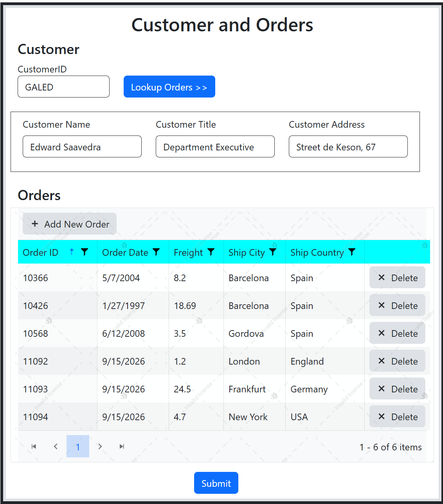Click the Customer Title text field
Viewport: 443px width, 504px height.
tap(215, 146)
